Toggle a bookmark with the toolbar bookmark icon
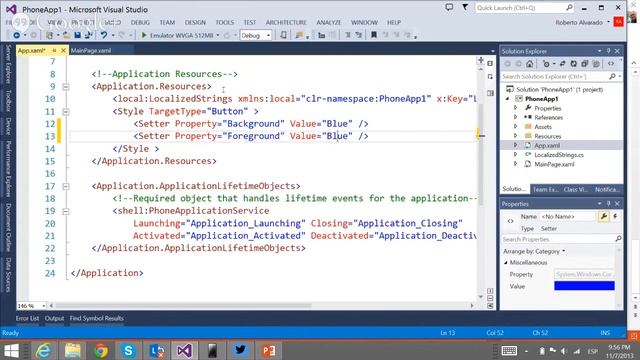The image size is (640, 360). [373, 36]
